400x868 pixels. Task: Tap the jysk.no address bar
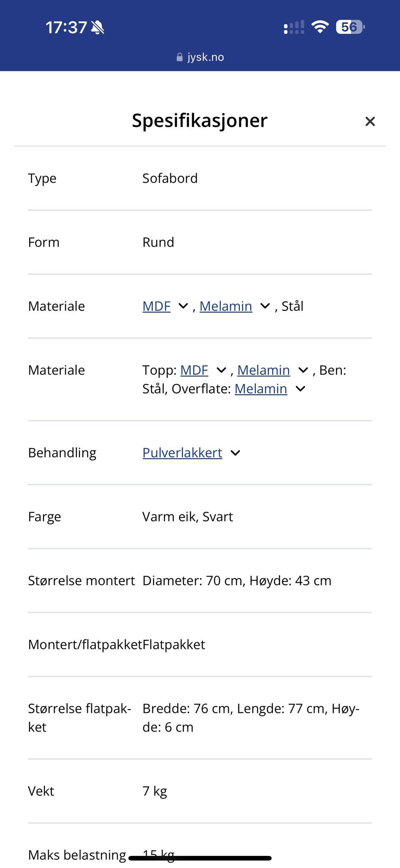[200, 57]
